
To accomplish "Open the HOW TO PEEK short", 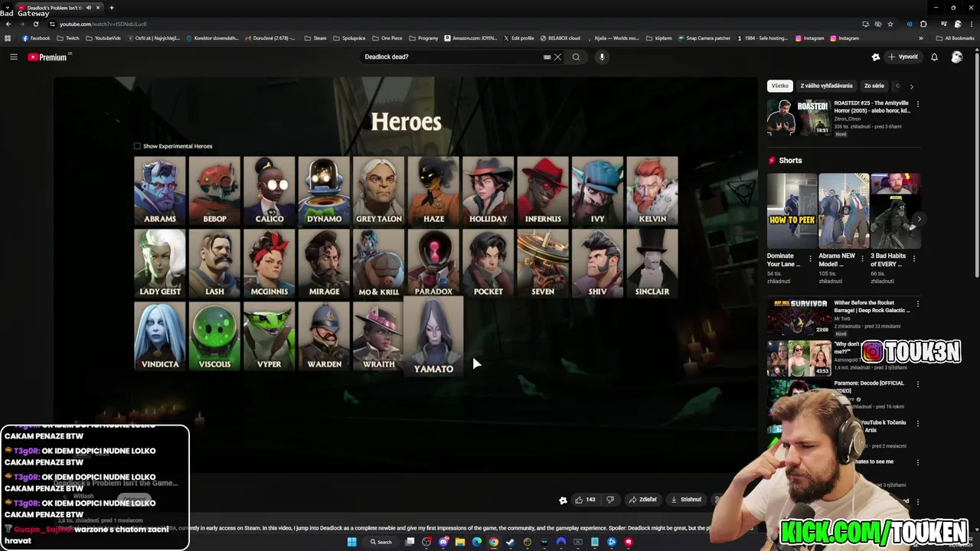I will (x=792, y=210).
